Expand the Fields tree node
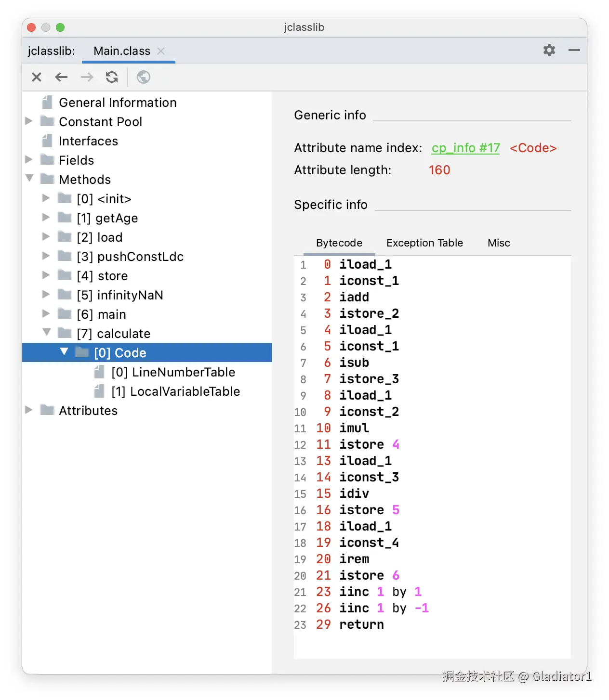Image resolution: width=609 pixels, height=700 pixels. pos(29,160)
